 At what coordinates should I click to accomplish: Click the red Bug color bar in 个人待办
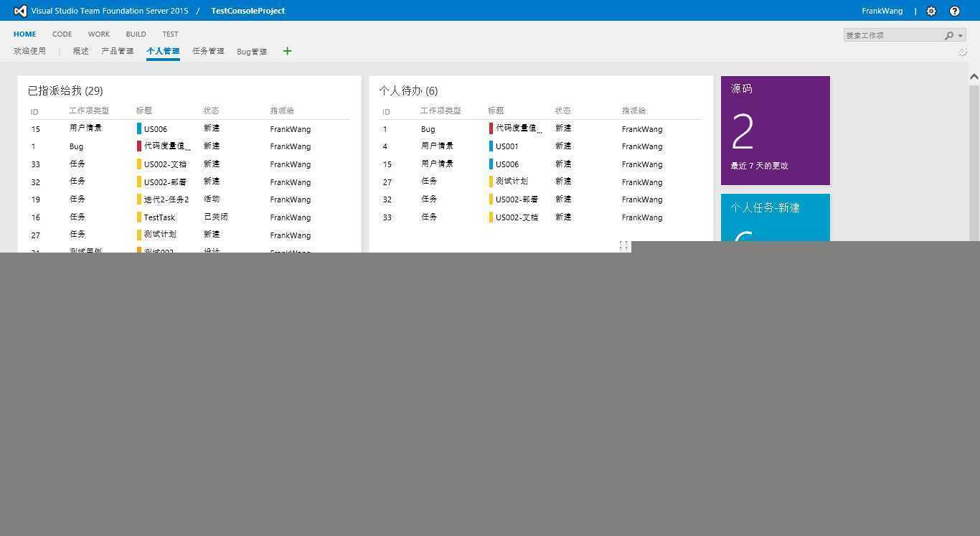tap(491, 128)
